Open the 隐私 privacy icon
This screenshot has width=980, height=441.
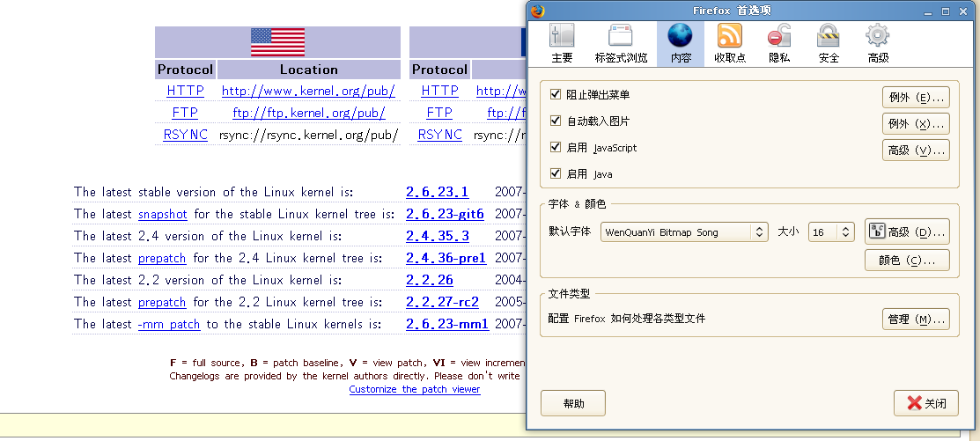click(x=779, y=44)
